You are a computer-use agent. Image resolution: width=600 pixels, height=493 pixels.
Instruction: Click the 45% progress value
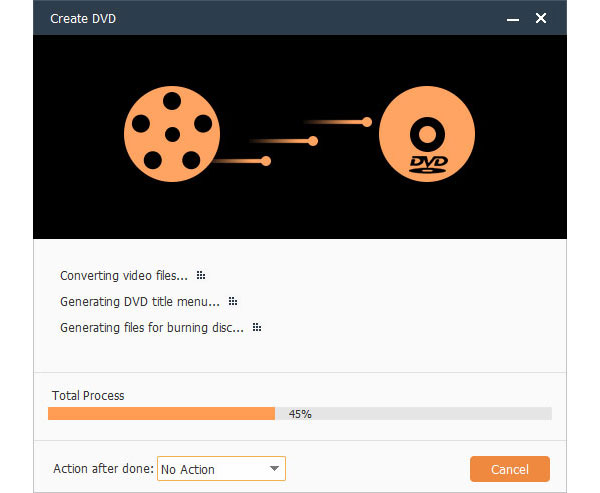(300, 414)
